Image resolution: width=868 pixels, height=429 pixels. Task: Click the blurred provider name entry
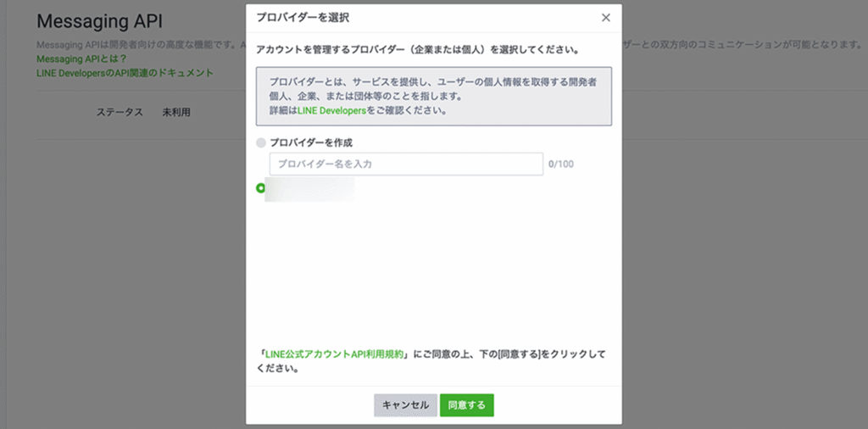(x=309, y=189)
